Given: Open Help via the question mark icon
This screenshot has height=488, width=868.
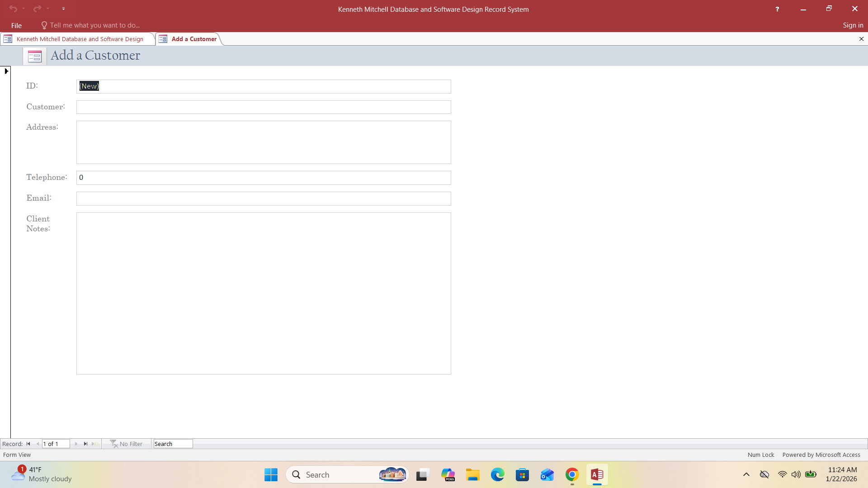Looking at the screenshot, I should pyautogui.click(x=777, y=9).
